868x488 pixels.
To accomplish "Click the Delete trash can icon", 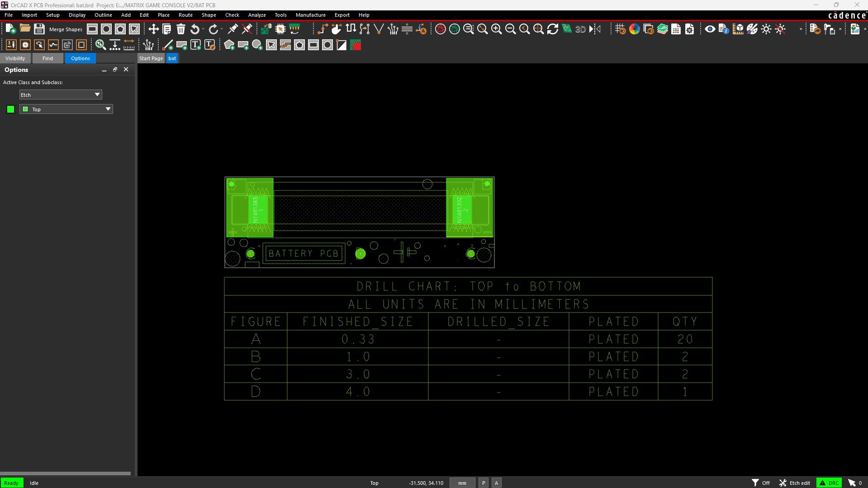I will [x=181, y=29].
